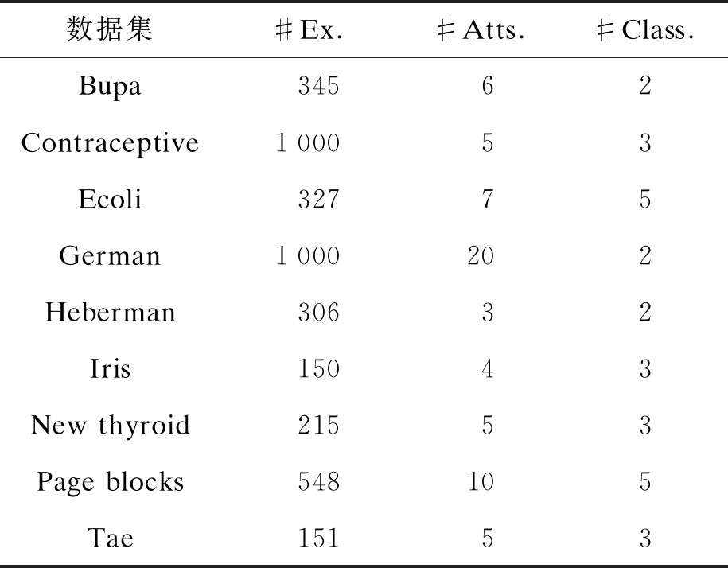Image resolution: width=728 pixels, height=568 pixels.
Task: Click the 151 examples value for Tae
Action: (318, 539)
